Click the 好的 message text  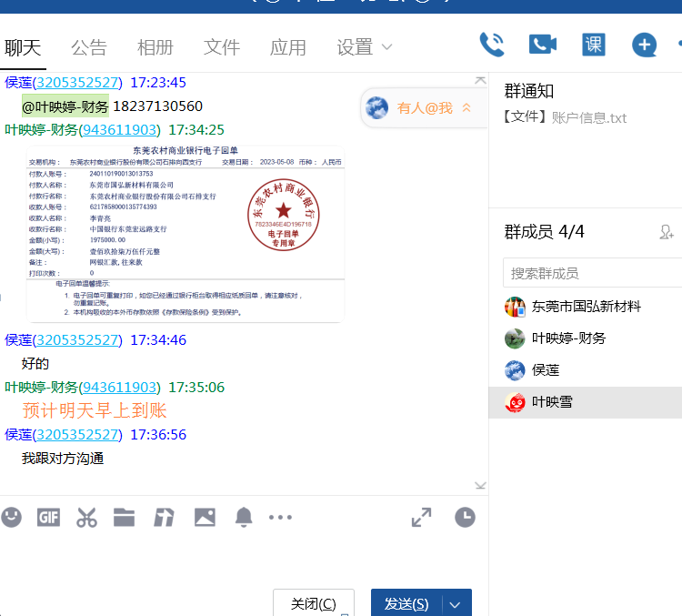35,364
